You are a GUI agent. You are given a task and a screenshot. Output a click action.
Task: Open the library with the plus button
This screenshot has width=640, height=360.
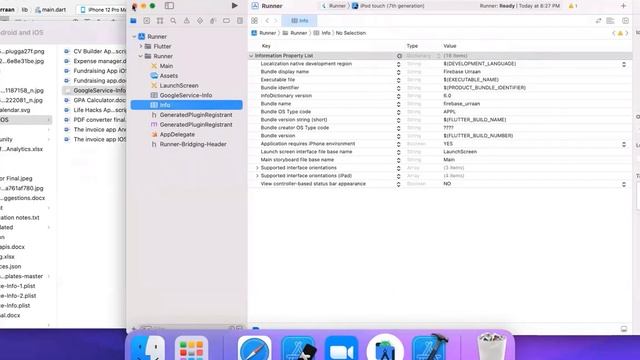(623, 6)
